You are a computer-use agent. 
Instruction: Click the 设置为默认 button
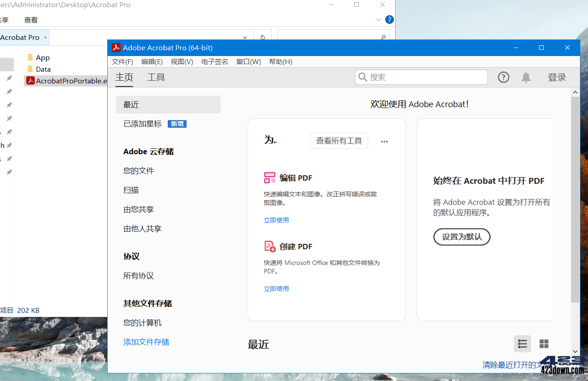(462, 237)
